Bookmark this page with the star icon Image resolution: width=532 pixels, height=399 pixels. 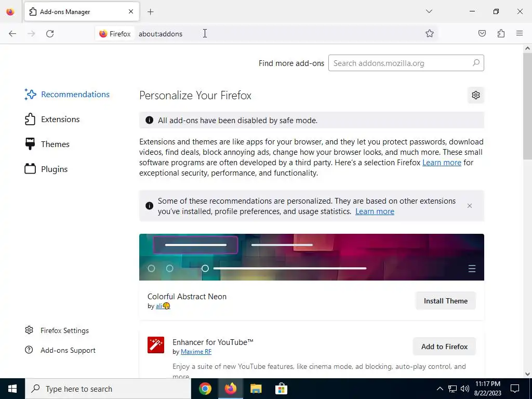pyautogui.click(x=430, y=33)
